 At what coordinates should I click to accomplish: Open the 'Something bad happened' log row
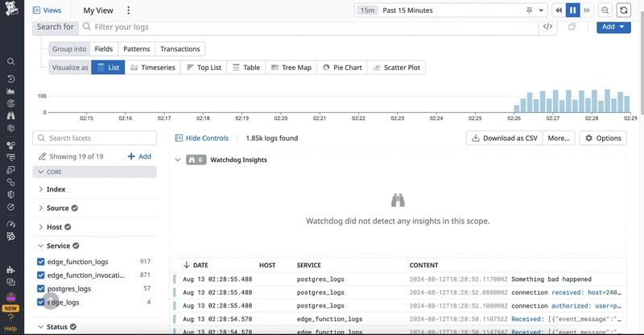tap(398, 279)
